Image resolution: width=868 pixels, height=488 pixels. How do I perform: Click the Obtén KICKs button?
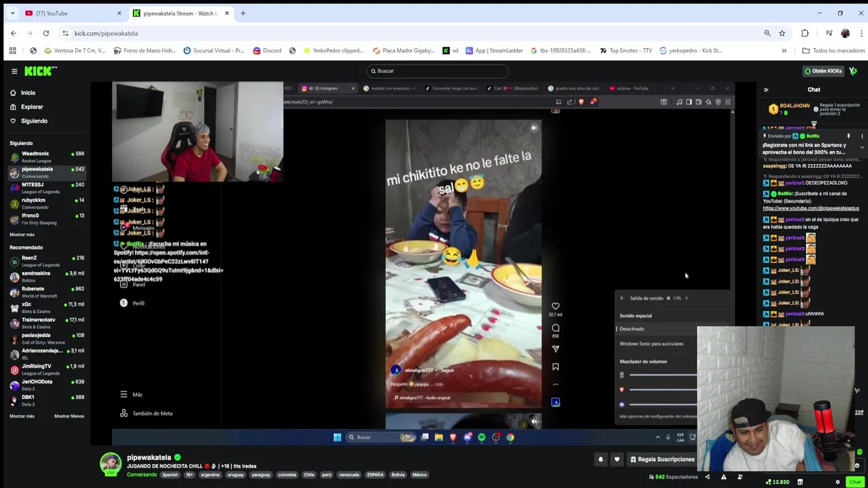[823, 71]
